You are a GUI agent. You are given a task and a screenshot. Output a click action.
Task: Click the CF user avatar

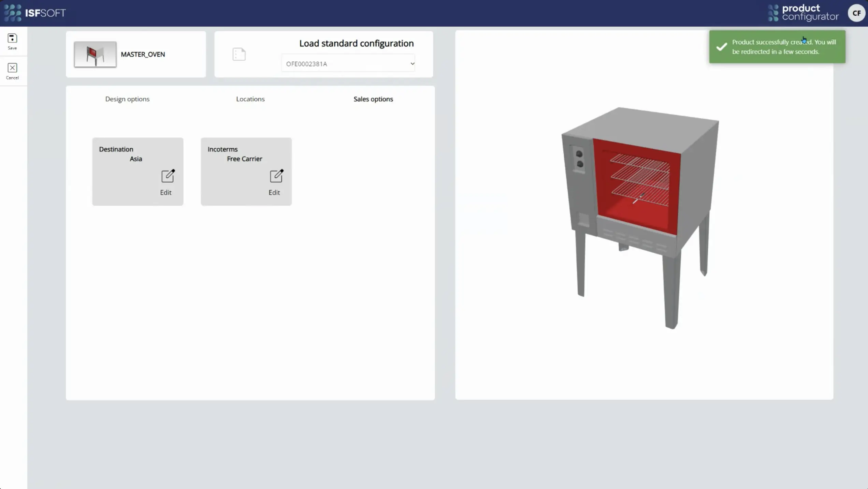pyautogui.click(x=856, y=13)
